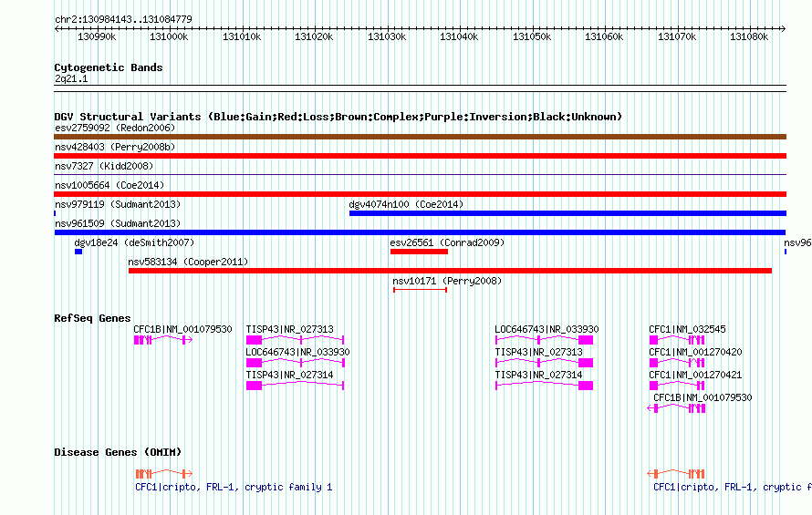The image size is (812, 515).
Task: Click the thin red nsv10171 variant line
Action: [x=420, y=290]
